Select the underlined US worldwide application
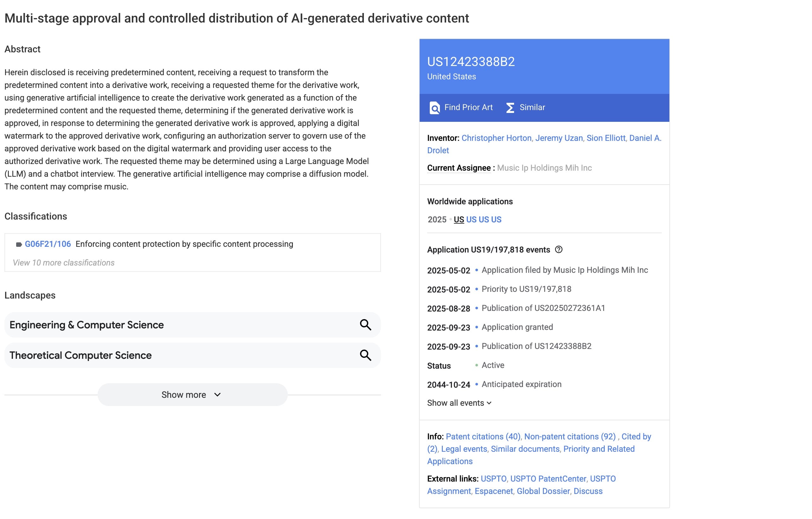812x519 pixels. click(x=459, y=220)
